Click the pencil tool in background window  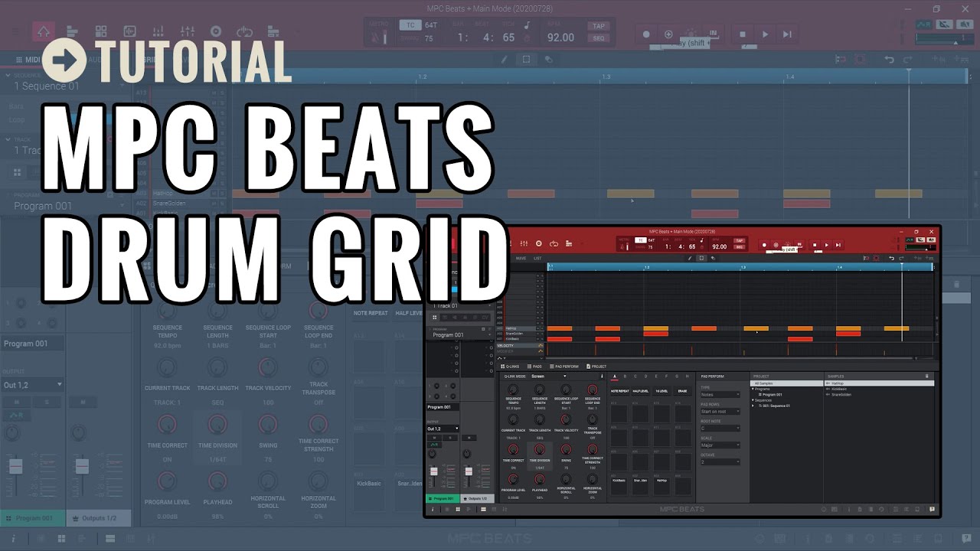pyautogui.click(x=504, y=59)
